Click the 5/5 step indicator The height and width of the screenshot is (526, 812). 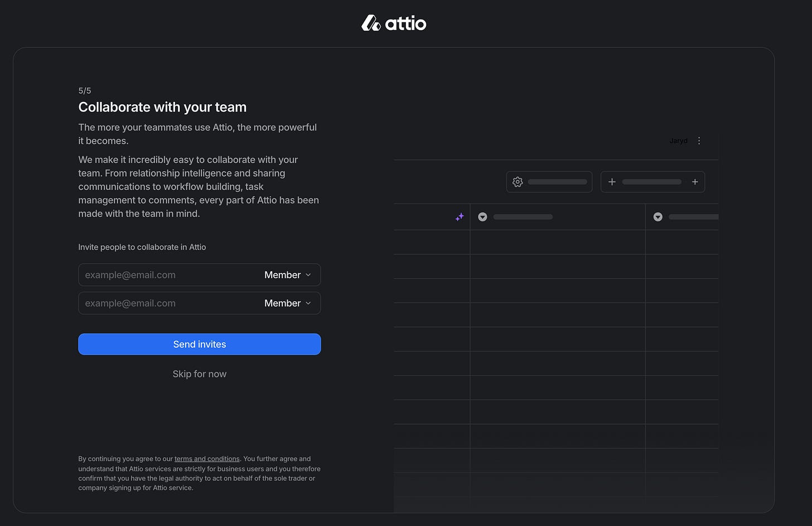pos(85,90)
